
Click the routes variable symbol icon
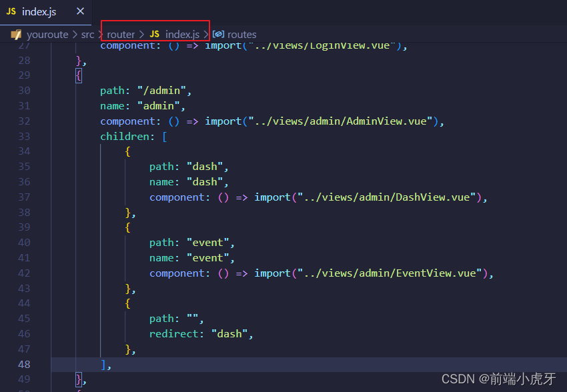coord(218,34)
